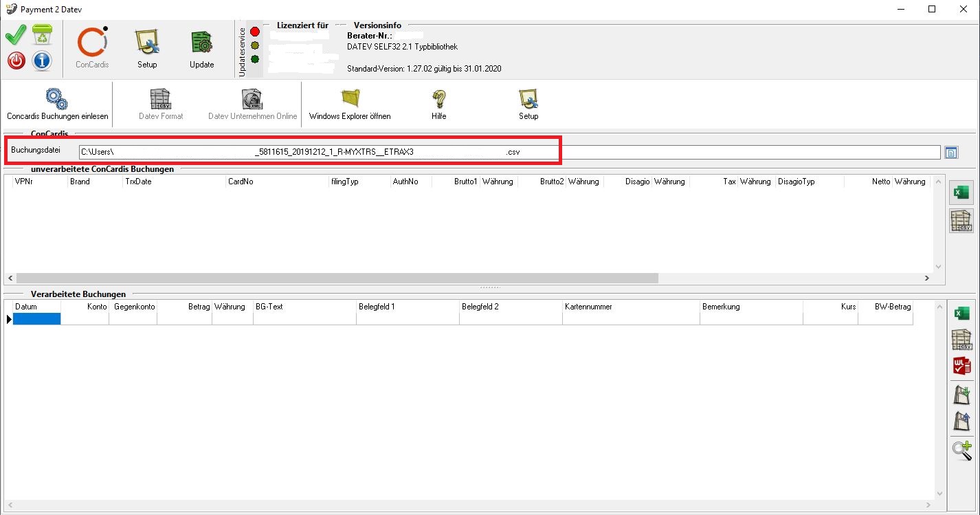
Task: Click inside the Buchungsdatei path field
Action: (509, 152)
